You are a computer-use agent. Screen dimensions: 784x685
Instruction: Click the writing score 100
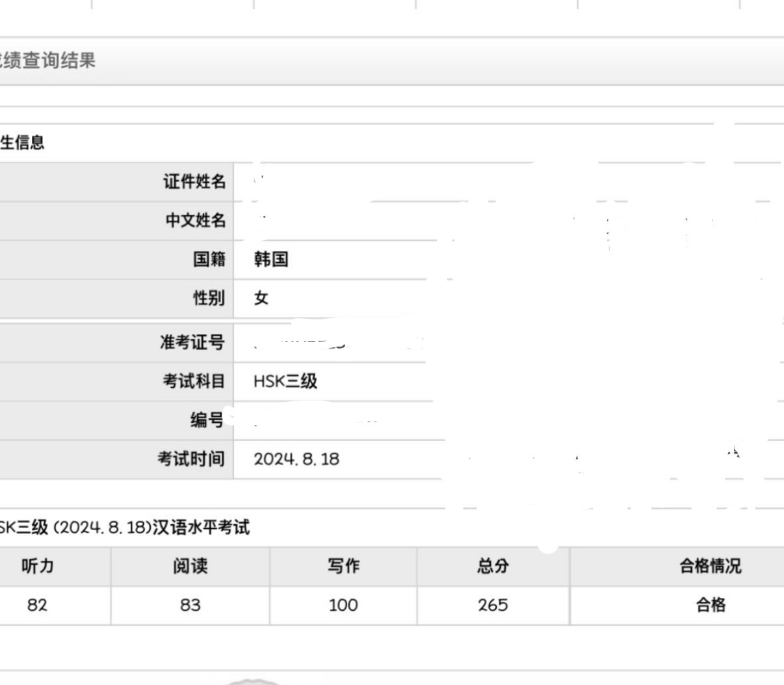point(343,606)
